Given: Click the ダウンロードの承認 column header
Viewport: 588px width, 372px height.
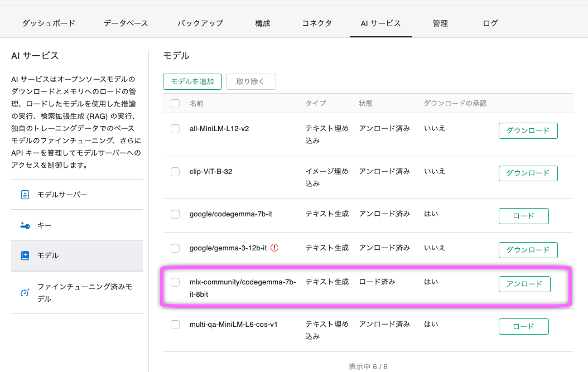Looking at the screenshot, I should tap(455, 104).
